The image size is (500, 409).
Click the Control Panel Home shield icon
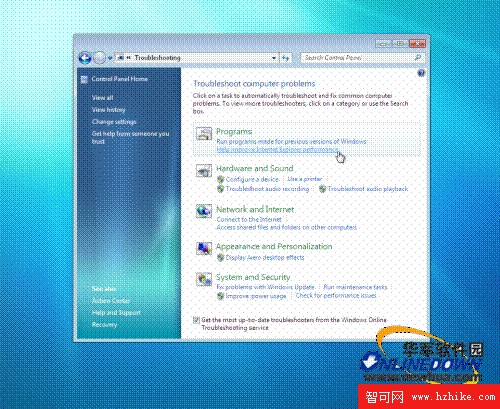point(84,79)
